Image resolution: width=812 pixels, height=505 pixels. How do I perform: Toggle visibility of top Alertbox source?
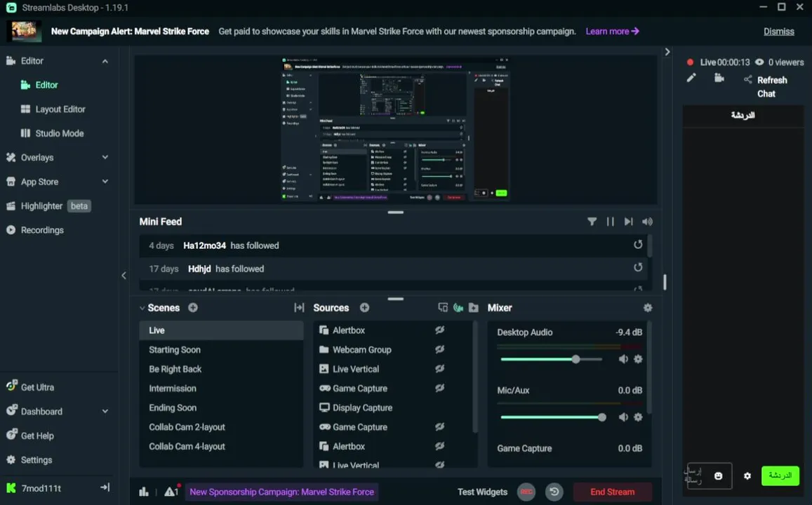click(439, 330)
